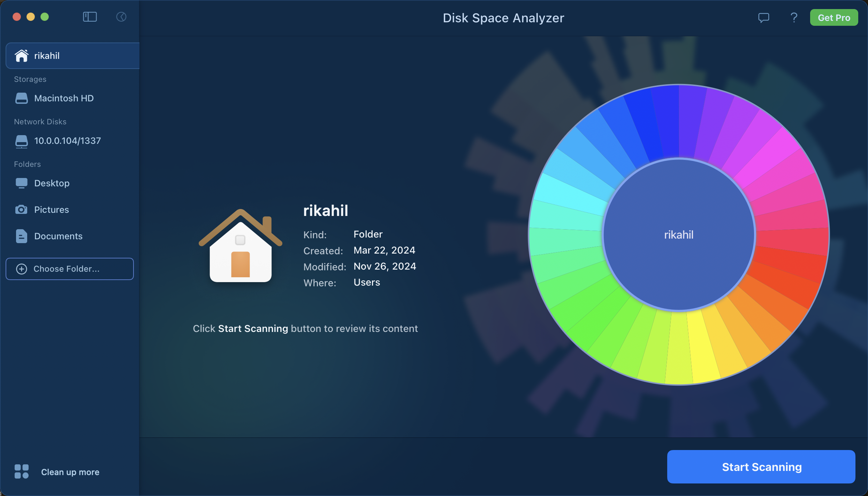Click the large home folder icon
Image resolution: width=868 pixels, height=496 pixels.
240,246
